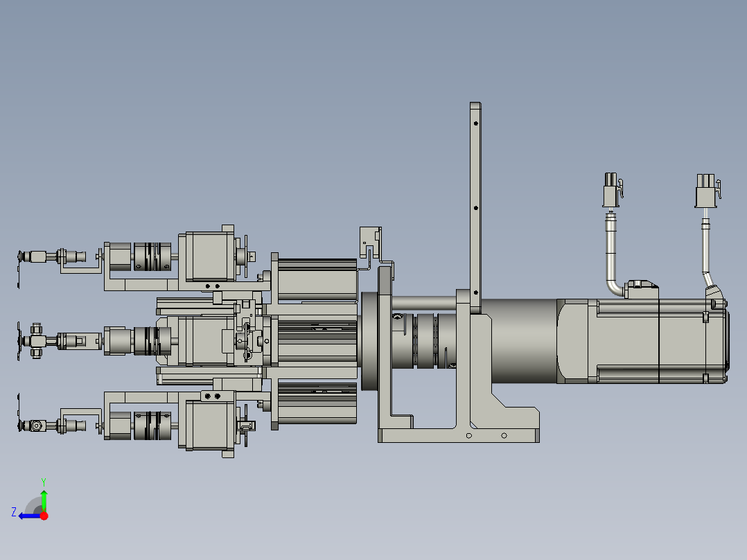Select the left cable plug connector above the servo motor
Viewport: 747px width, 560px height.
(613, 190)
